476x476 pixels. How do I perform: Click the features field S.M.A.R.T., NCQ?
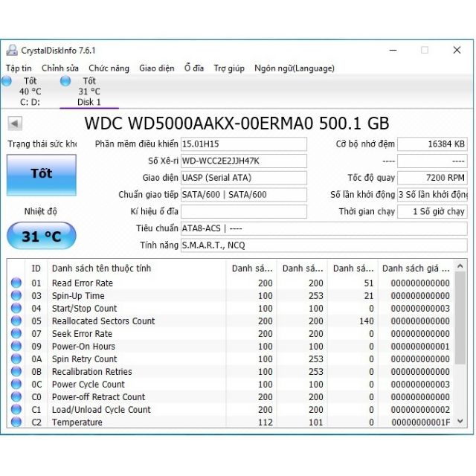(x=324, y=245)
